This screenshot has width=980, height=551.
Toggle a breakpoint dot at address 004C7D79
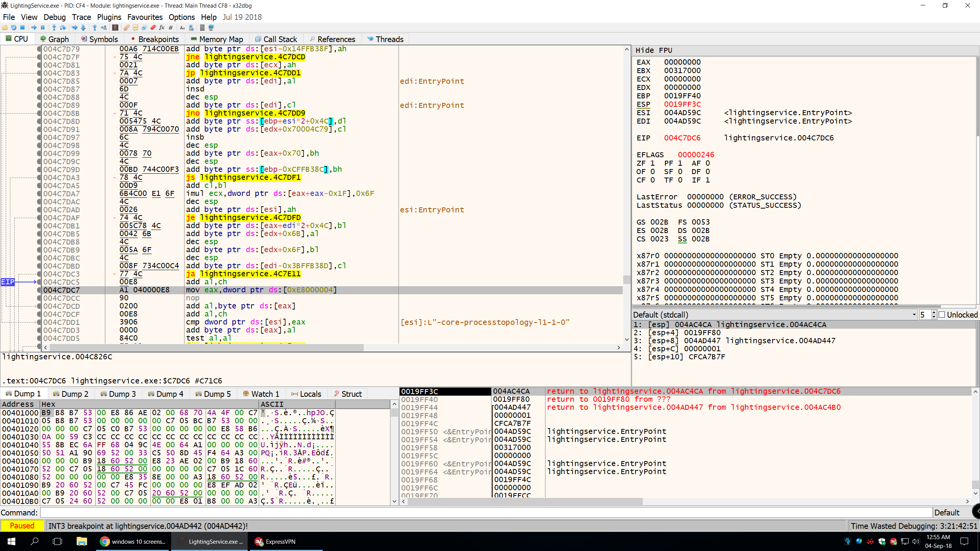(x=38, y=49)
